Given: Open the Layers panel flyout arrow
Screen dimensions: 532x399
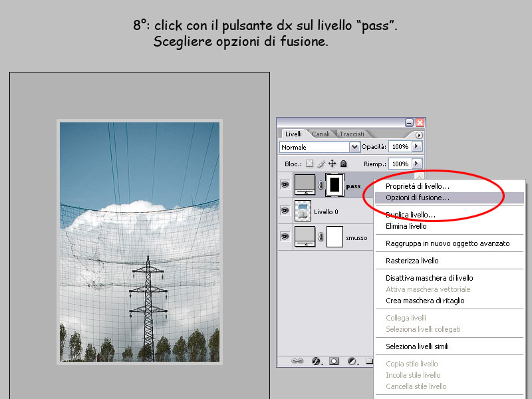Looking at the screenshot, I should [419, 134].
